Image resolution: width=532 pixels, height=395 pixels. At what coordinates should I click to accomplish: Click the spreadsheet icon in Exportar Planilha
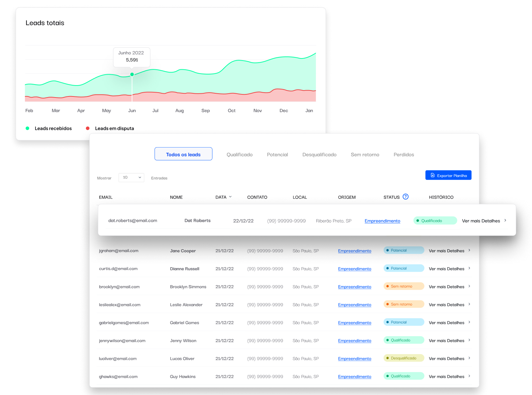pyautogui.click(x=433, y=175)
